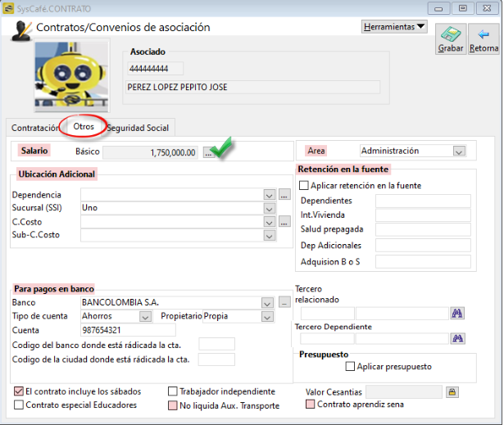The width and height of the screenshot is (504, 425).
Task: Click the Cuenta field 987654321
Action: coord(128,330)
